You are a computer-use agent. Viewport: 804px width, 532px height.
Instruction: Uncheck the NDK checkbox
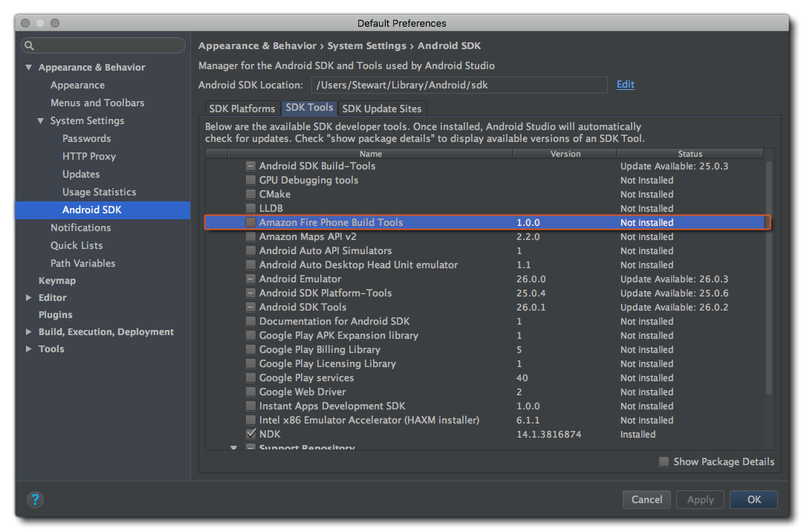[x=251, y=434]
